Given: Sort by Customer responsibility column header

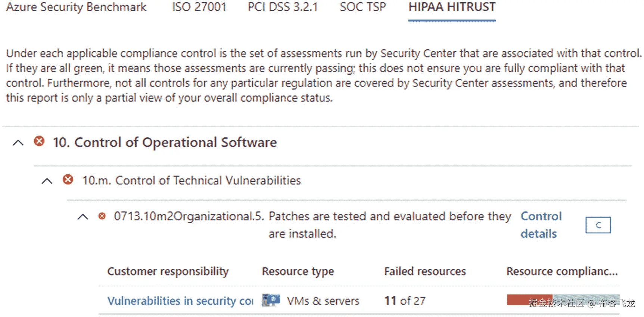Looking at the screenshot, I should coord(168,271).
